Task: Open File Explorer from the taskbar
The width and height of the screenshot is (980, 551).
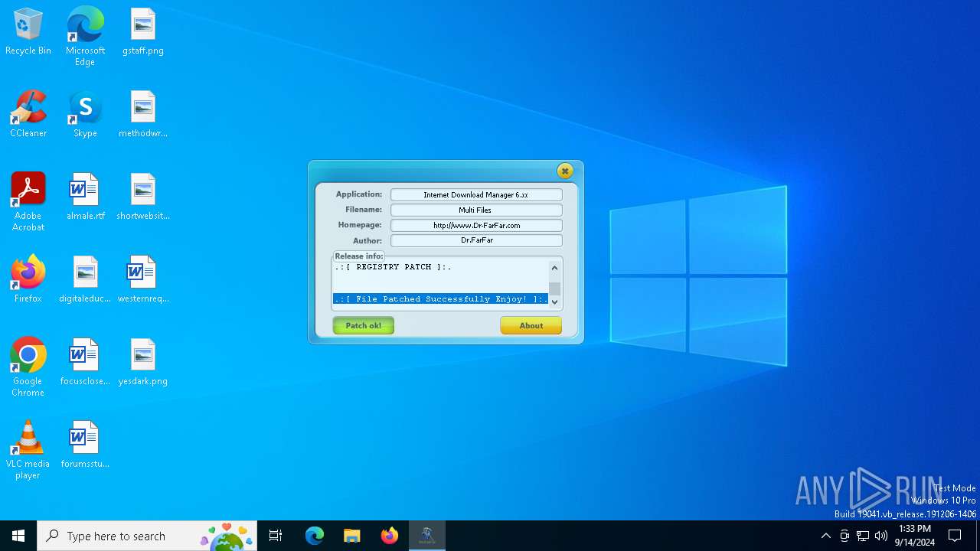Action: tap(352, 536)
